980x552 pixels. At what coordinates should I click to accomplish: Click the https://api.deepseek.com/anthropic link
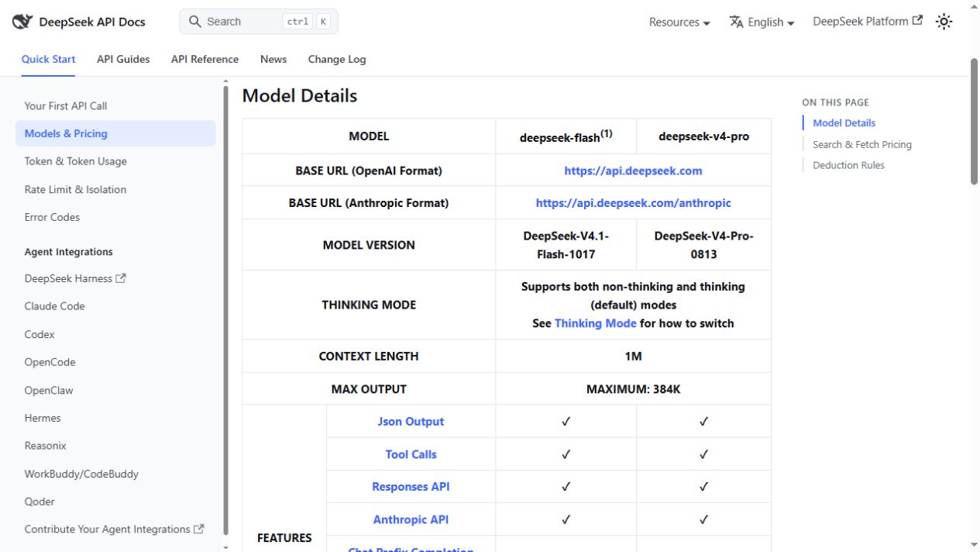[x=633, y=203]
